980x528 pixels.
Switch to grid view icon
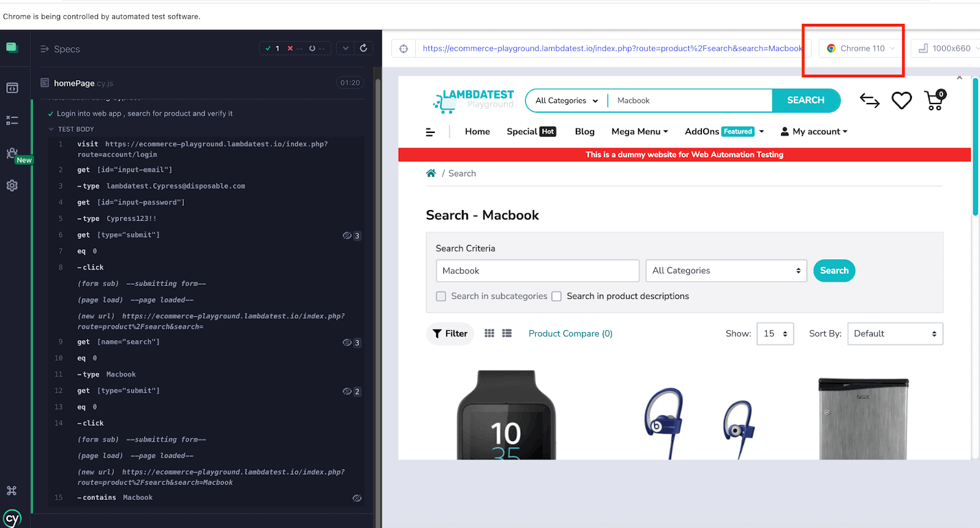489,333
